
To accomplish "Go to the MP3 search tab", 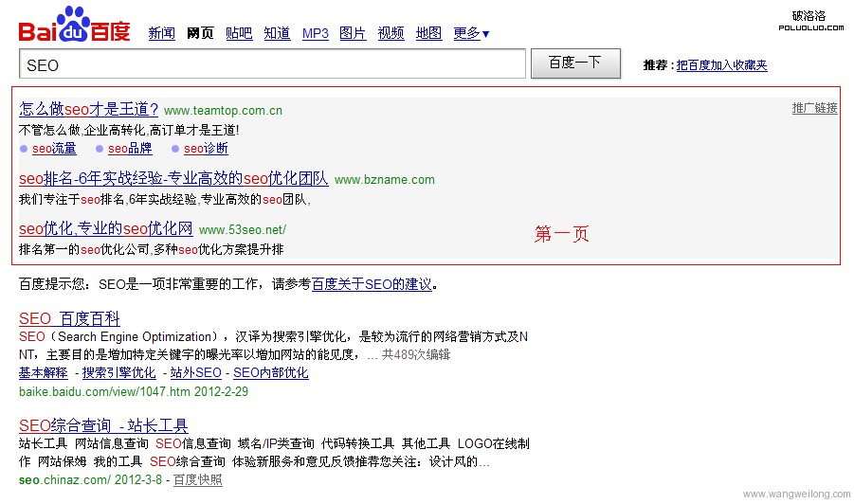I will [x=316, y=33].
